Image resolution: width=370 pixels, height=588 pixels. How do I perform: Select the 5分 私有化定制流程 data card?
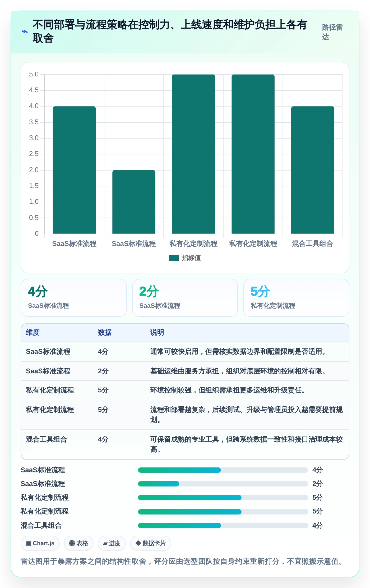pos(296,298)
